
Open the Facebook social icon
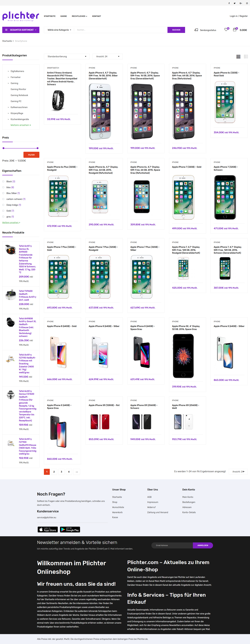tap(229, 3)
